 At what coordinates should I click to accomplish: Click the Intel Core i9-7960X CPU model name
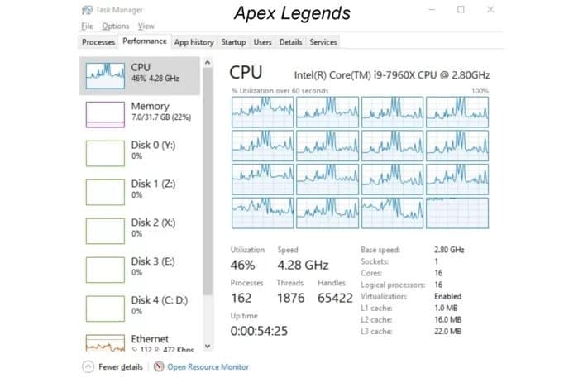point(392,75)
